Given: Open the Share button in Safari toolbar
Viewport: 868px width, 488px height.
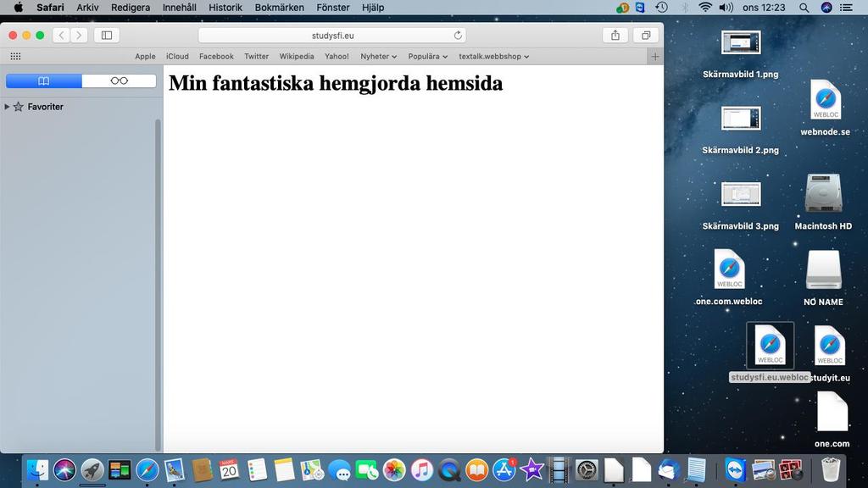Looking at the screenshot, I should coord(615,36).
